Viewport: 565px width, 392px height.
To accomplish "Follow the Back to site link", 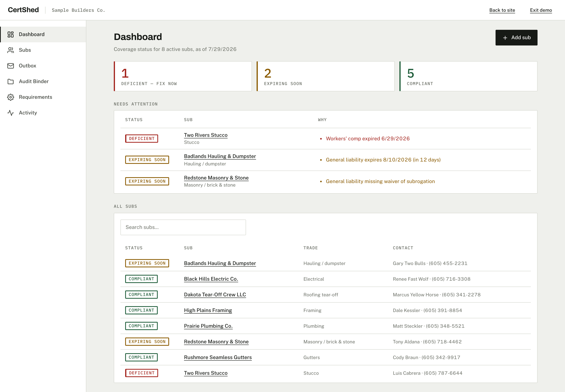I will coord(502,10).
